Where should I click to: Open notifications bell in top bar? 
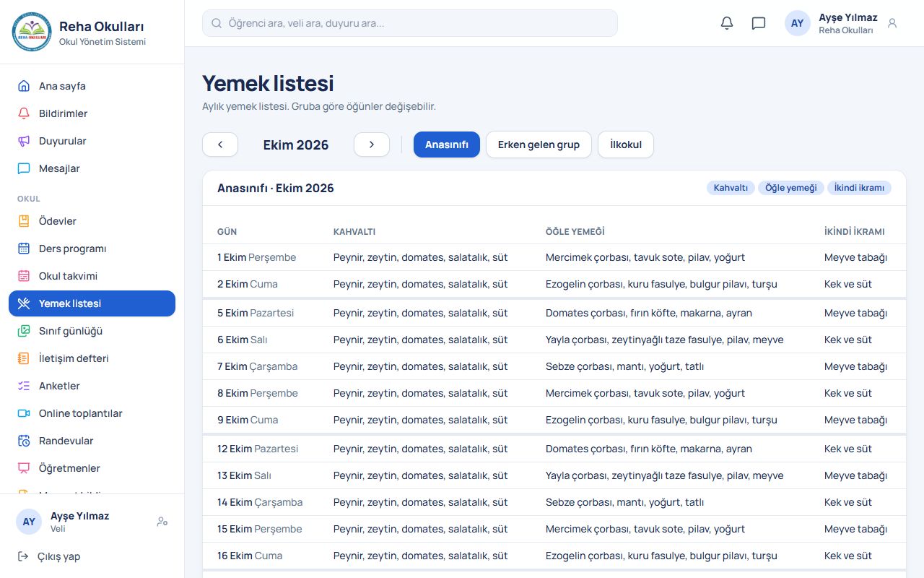pos(727,23)
